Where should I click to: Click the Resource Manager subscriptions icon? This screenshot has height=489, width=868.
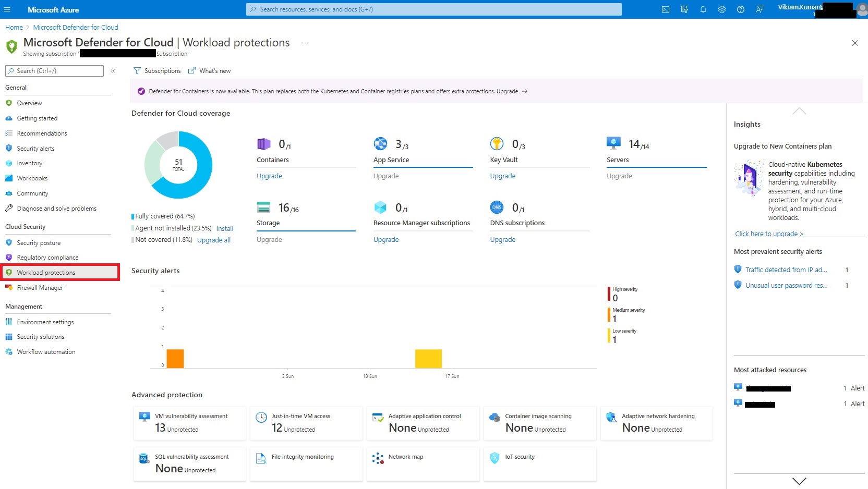click(381, 207)
